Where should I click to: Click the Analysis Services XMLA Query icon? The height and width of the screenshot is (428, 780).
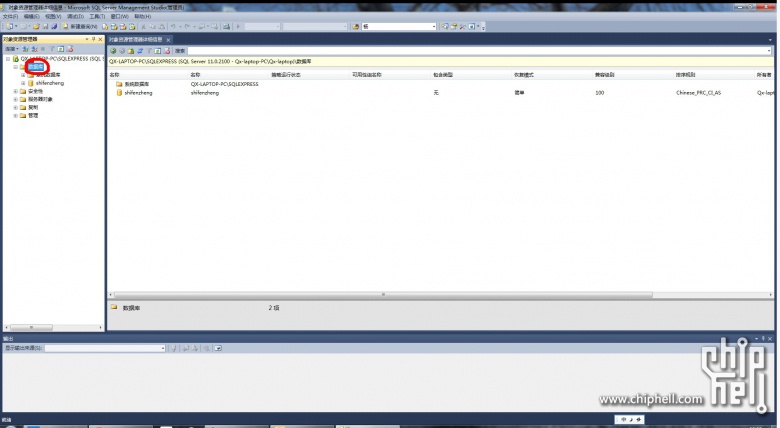(x=132, y=26)
